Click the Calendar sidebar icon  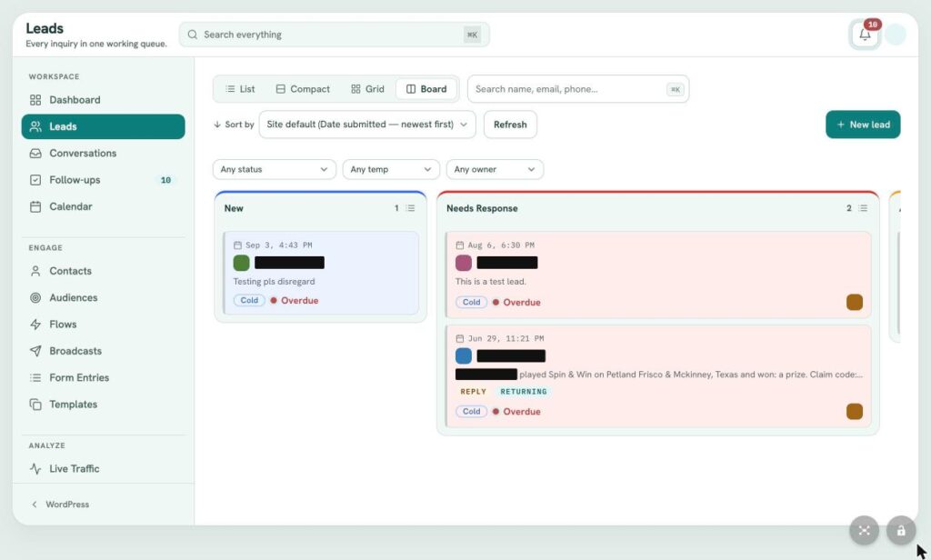35,206
